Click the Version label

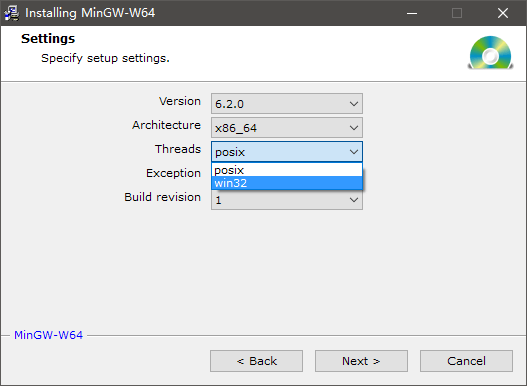180,101
